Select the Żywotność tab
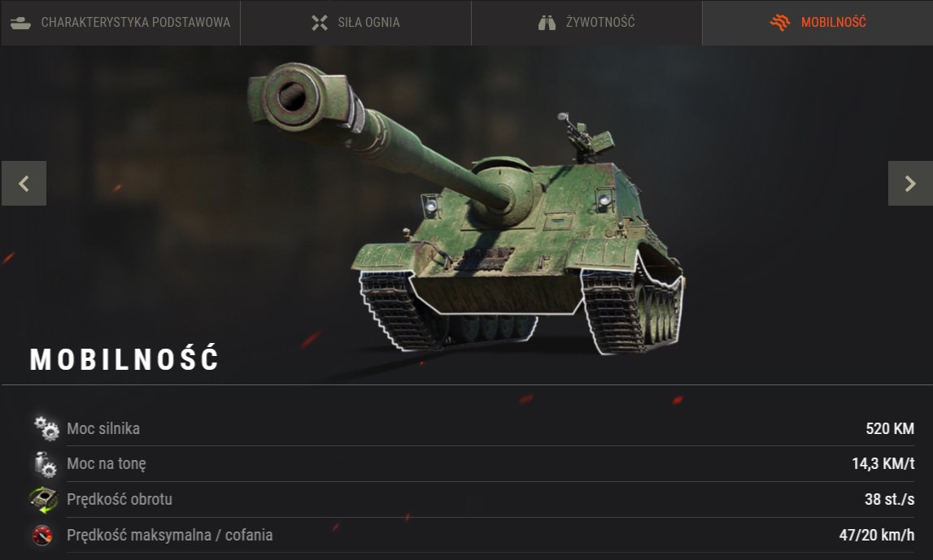The height and width of the screenshot is (560, 933). tap(586, 23)
